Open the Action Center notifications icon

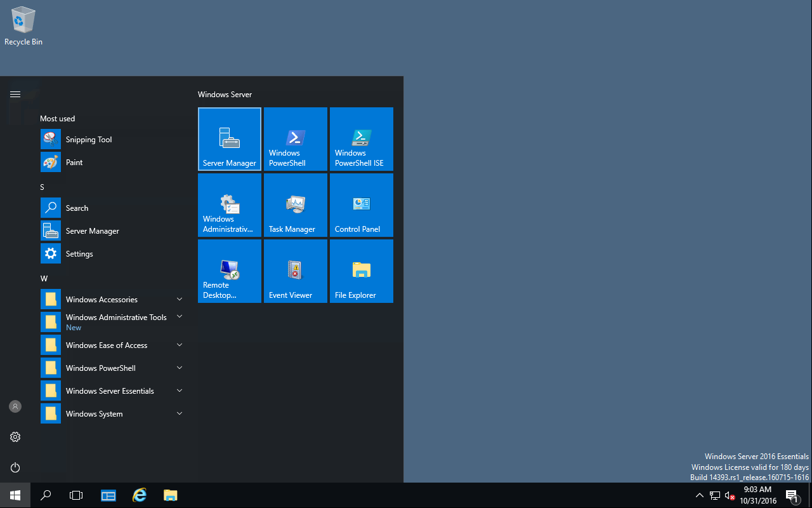point(792,495)
